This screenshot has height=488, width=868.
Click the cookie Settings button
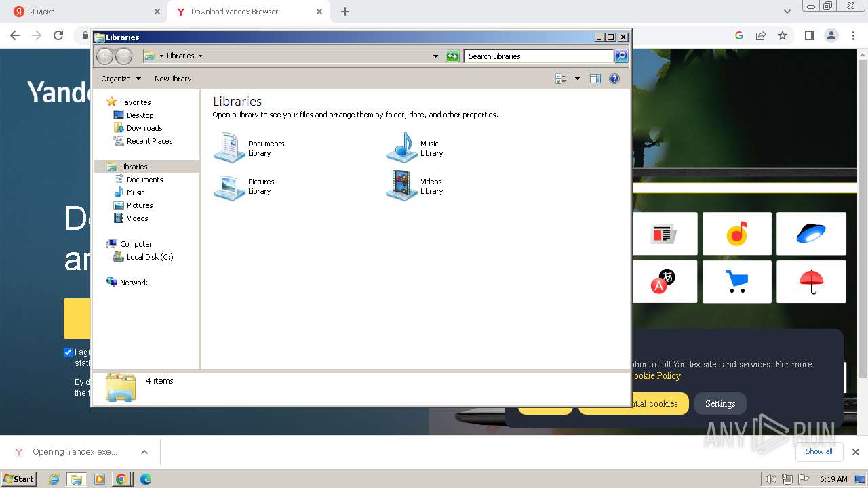pos(720,403)
